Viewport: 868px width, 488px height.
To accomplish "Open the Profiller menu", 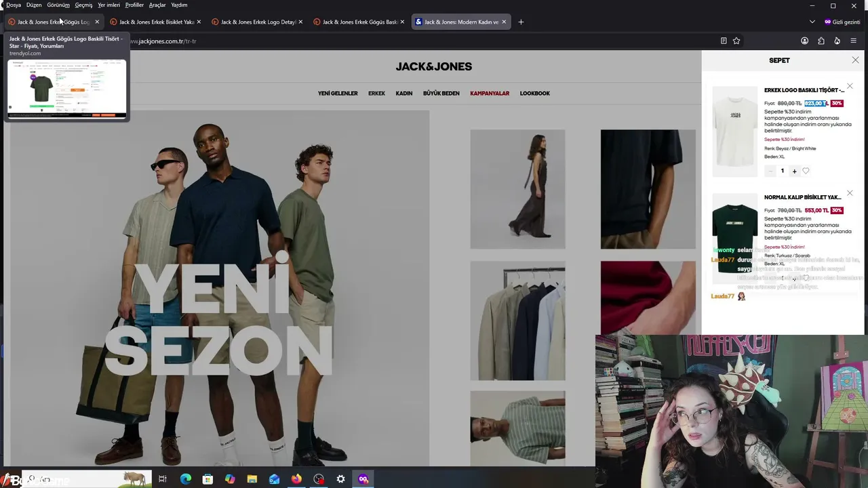I will (x=134, y=5).
